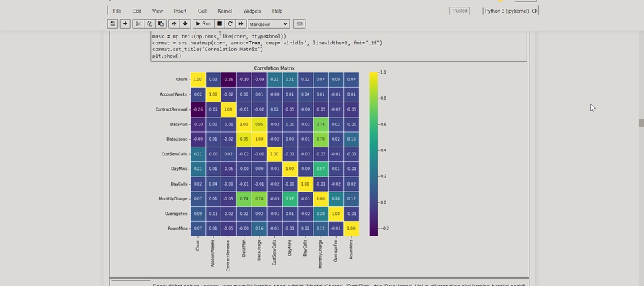Image resolution: width=644 pixels, height=286 pixels.
Task: Click the 0.21 cell in the CustServCalls row
Action: pyautogui.click(x=197, y=154)
